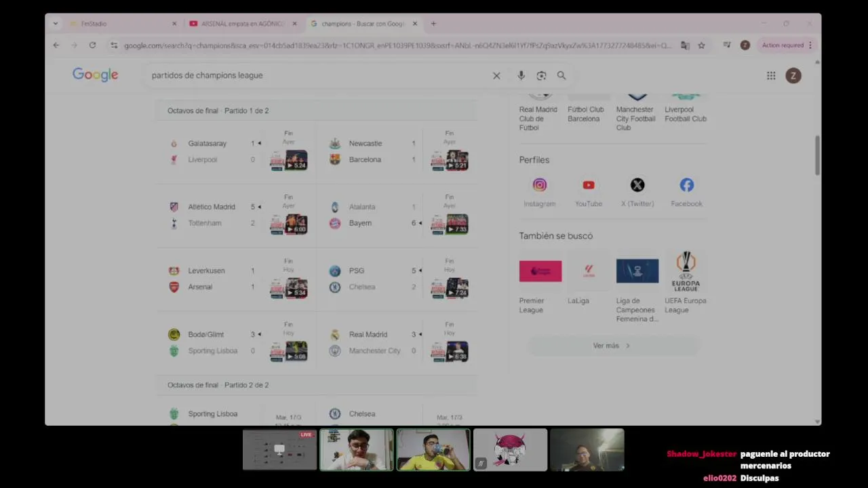This screenshot has height=488, width=868.
Task: Open the X (Twitter) profile icon
Action: [637, 185]
